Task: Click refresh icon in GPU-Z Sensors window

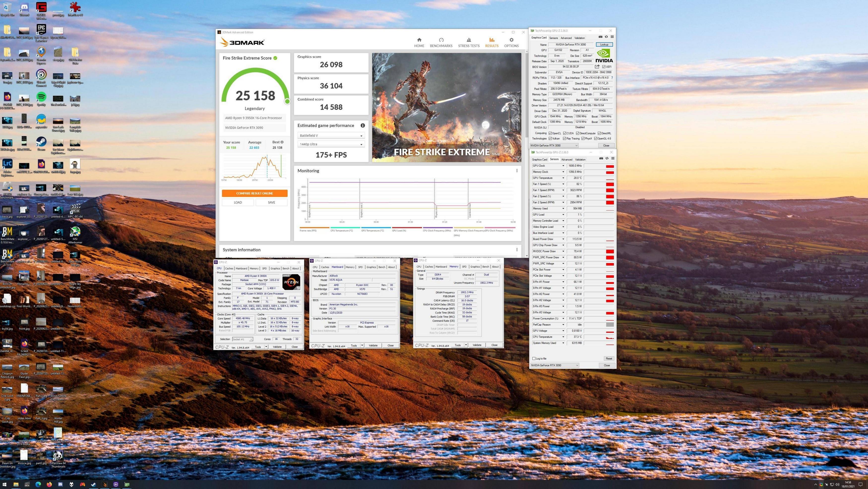Action: [607, 158]
